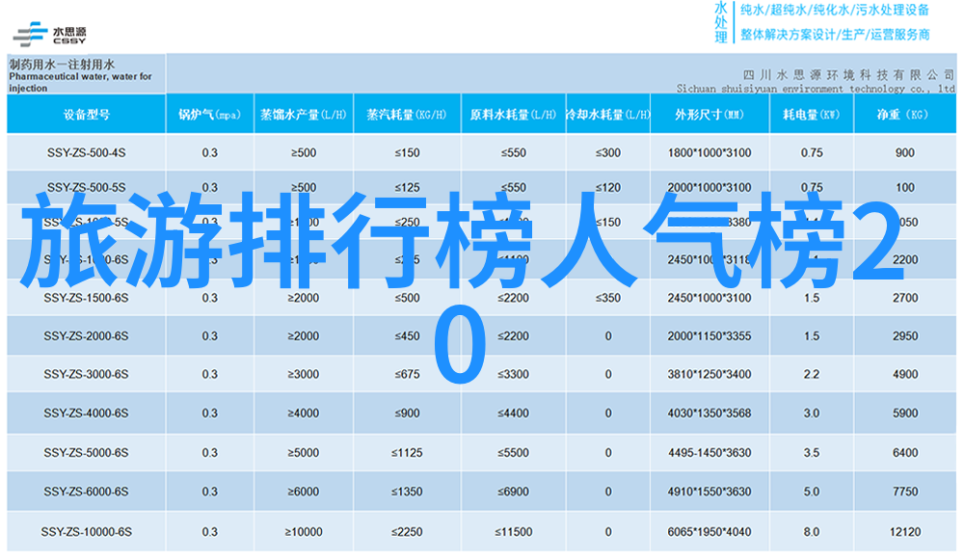Click the '7750' net weight cell
Image resolution: width=964 pixels, height=560 pixels.
click(905, 492)
